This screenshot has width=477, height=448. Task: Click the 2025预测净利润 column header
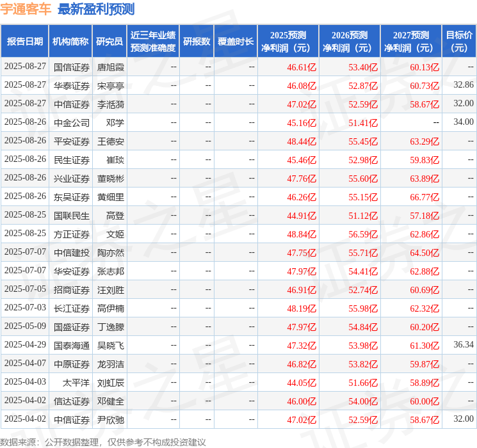[x=288, y=42]
